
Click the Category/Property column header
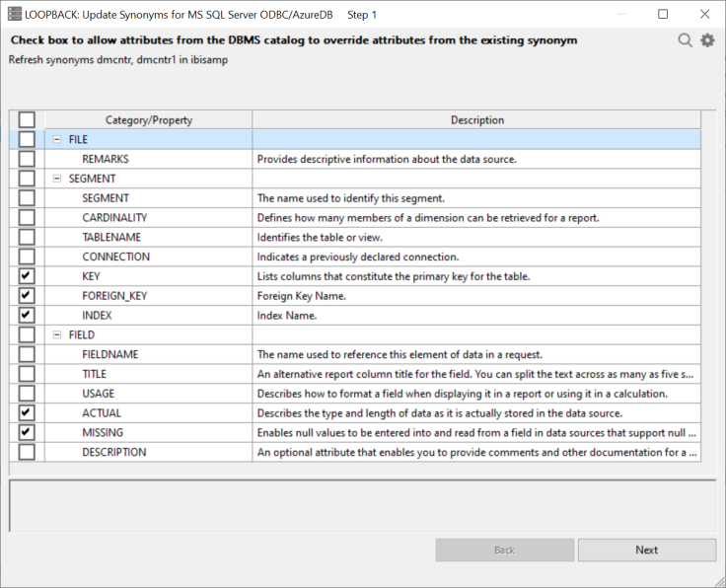148,120
